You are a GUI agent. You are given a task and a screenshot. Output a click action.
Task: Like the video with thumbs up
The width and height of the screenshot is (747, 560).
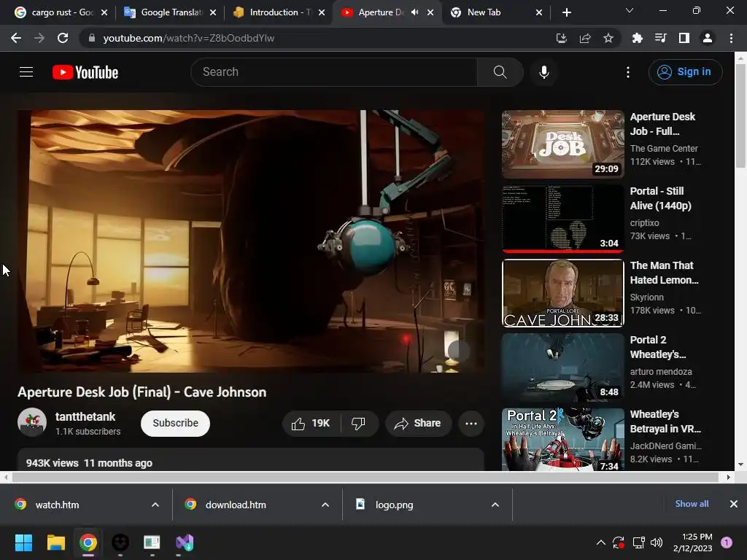coord(311,424)
